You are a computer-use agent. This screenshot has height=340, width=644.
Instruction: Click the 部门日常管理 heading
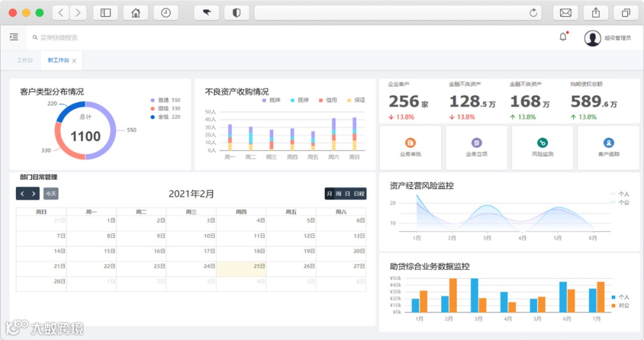(x=39, y=177)
